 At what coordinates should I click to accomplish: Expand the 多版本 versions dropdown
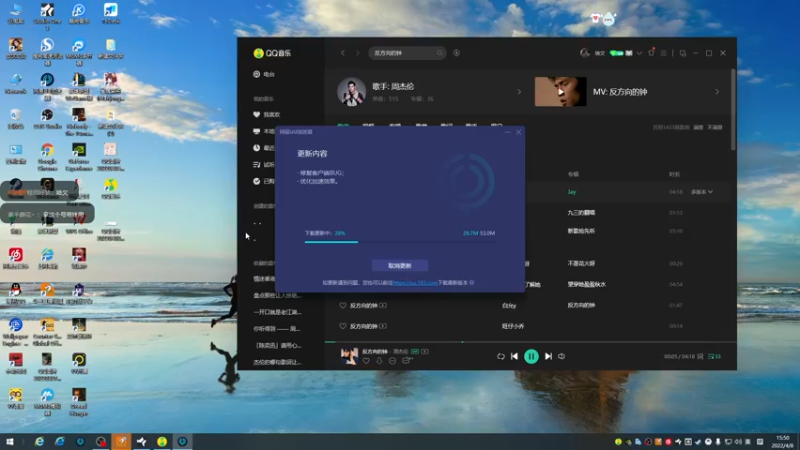(702, 192)
